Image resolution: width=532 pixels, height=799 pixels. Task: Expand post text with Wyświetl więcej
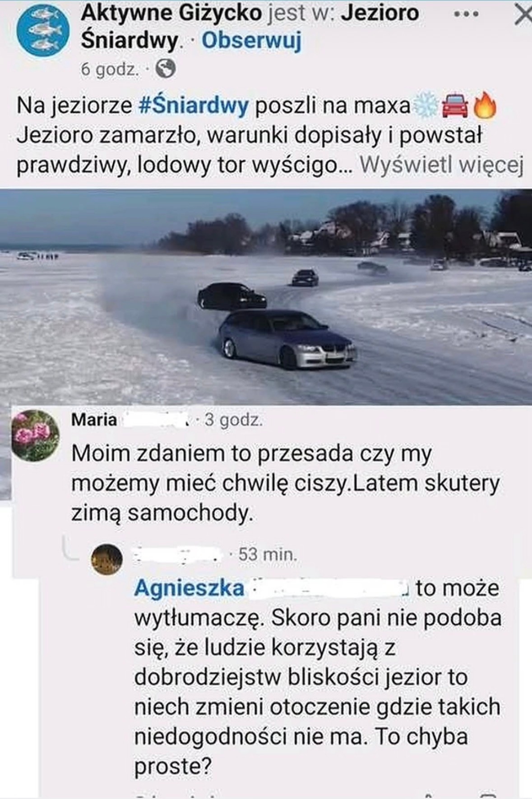pos(441,166)
